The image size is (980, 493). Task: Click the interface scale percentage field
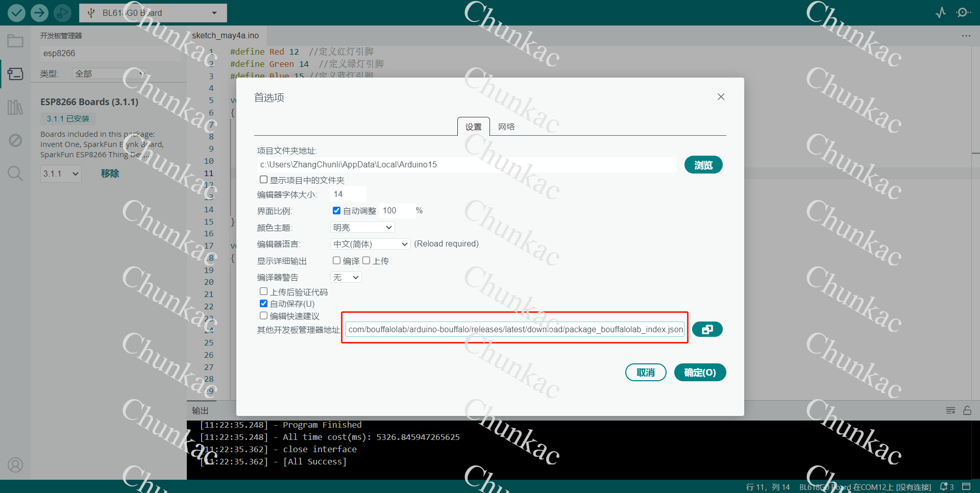(x=397, y=210)
